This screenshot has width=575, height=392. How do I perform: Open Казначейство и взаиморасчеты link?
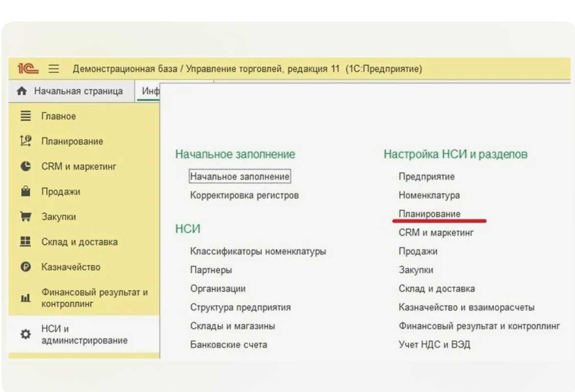[x=466, y=307]
